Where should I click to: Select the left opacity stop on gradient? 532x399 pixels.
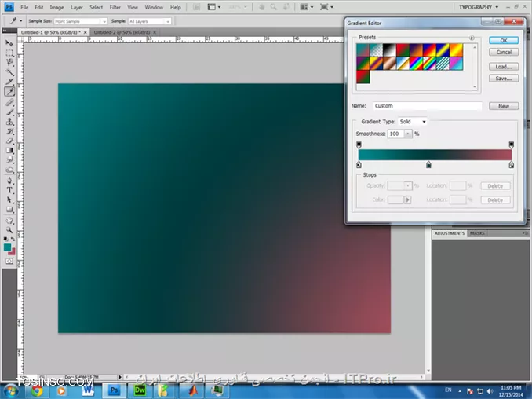(x=359, y=145)
